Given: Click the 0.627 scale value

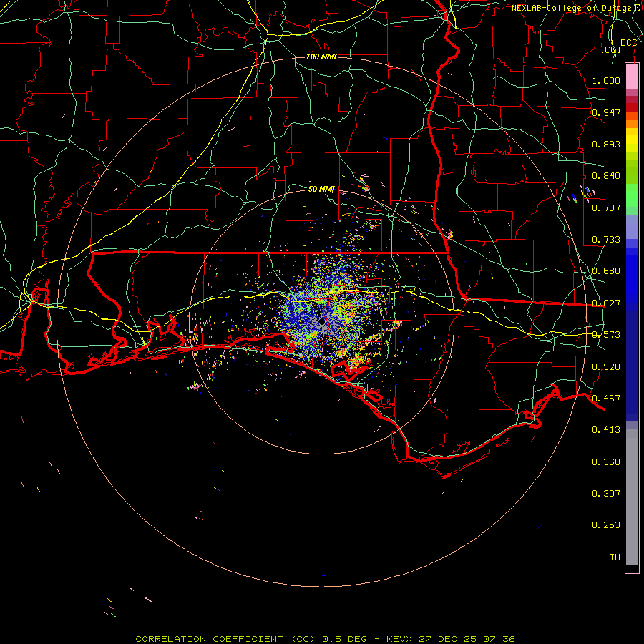Looking at the screenshot, I should coord(606,303).
